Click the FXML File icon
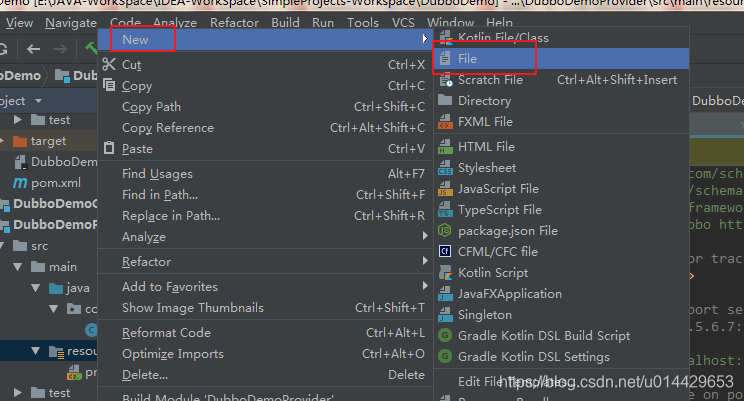744x401 pixels. tap(445, 121)
